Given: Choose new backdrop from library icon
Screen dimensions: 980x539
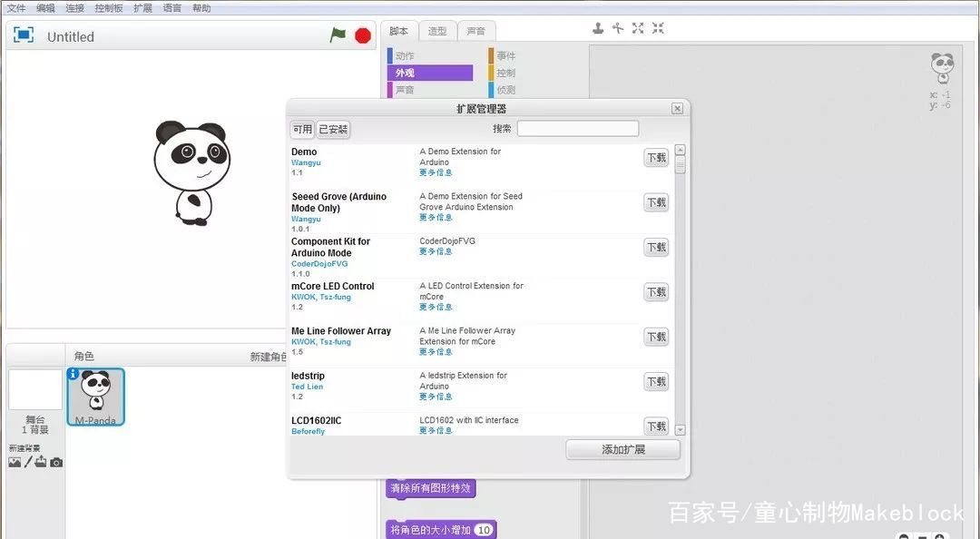Looking at the screenshot, I should 15,462.
